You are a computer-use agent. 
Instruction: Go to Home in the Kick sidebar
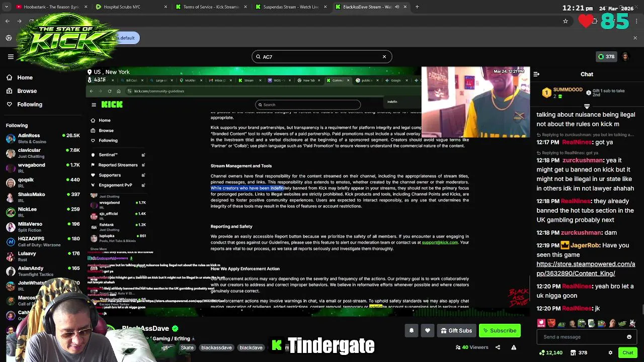19,77
